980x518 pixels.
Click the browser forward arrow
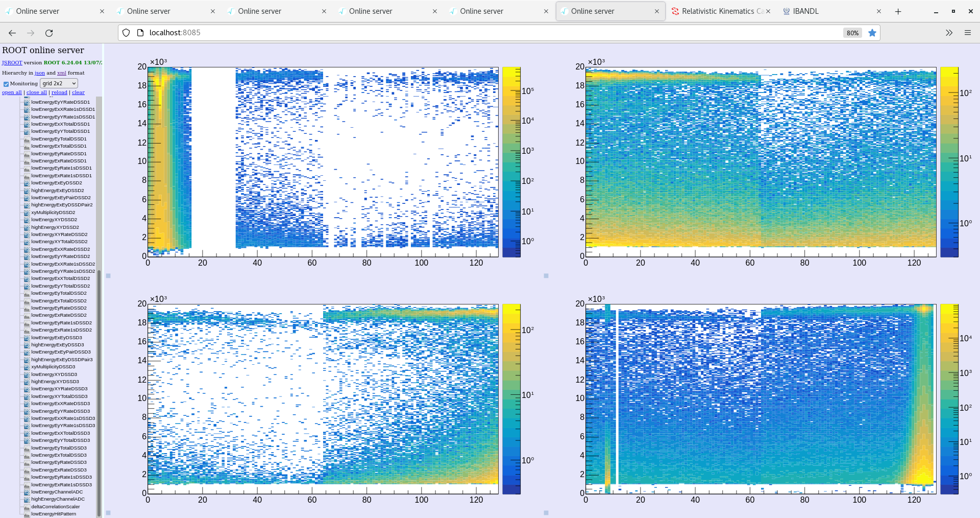[31, 33]
